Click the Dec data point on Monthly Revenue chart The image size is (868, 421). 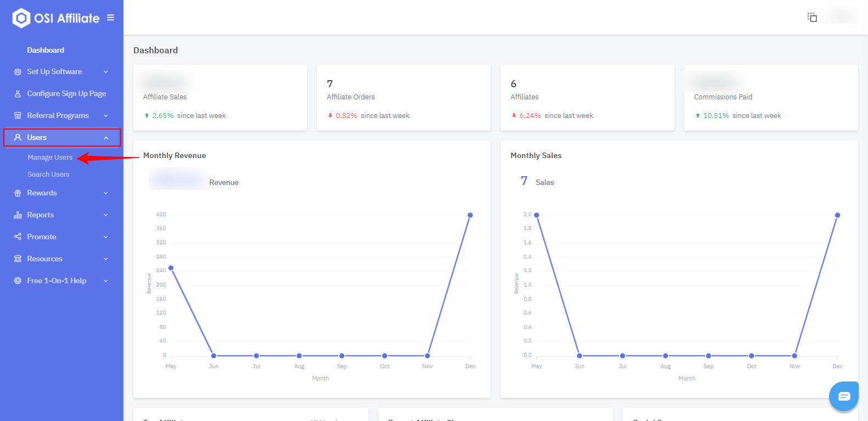click(470, 215)
